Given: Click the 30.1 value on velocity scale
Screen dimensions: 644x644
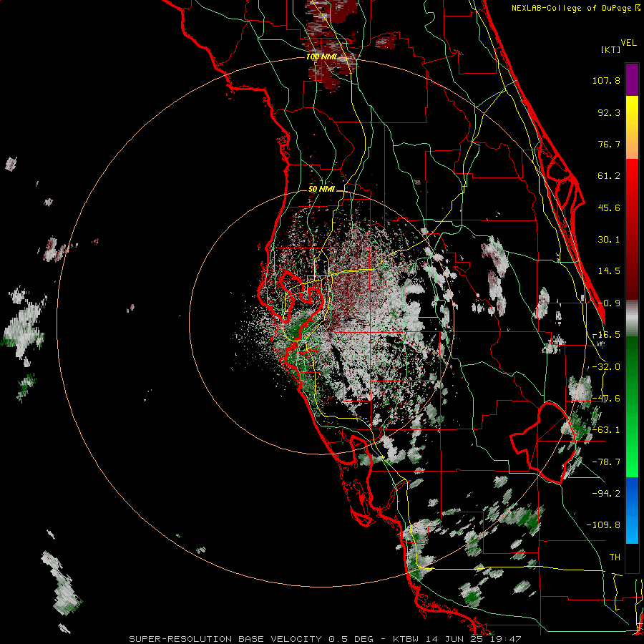Looking at the screenshot, I should [x=609, y=240].
